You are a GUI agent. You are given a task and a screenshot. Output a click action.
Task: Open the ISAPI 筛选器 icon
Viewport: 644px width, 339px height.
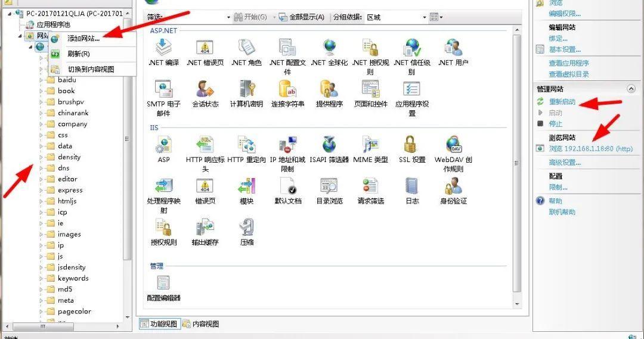pos(329,144)
